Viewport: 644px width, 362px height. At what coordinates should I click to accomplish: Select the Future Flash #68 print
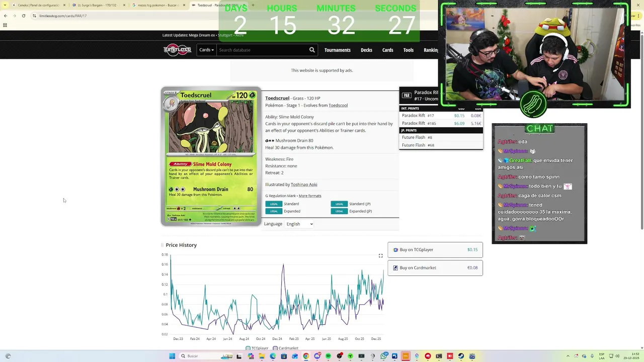coord(441,145)
